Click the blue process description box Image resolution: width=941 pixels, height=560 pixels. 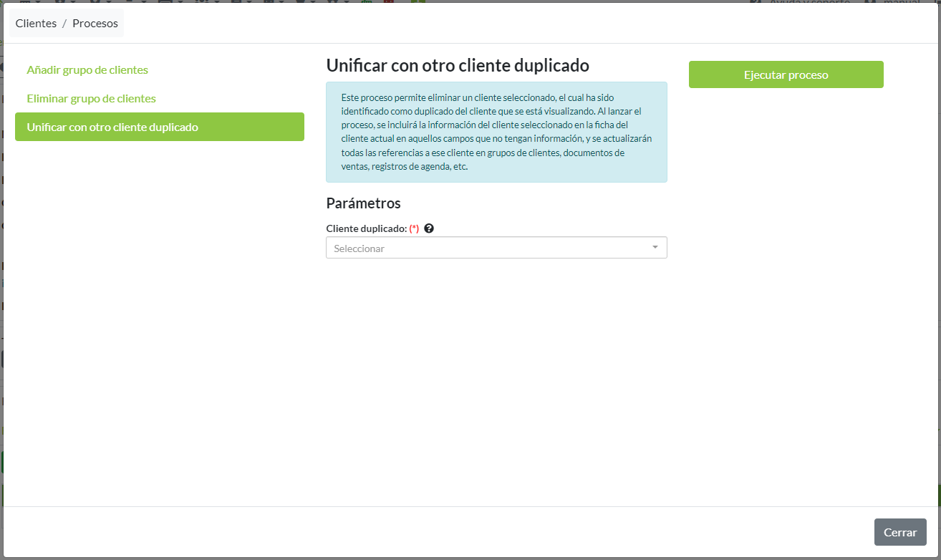click(x=496, y=132)
